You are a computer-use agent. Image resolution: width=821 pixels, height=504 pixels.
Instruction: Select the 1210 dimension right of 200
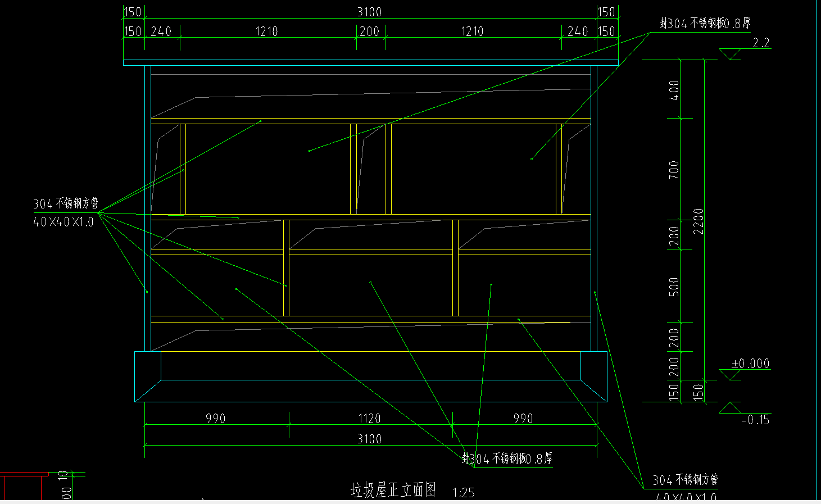click(472, 31)
